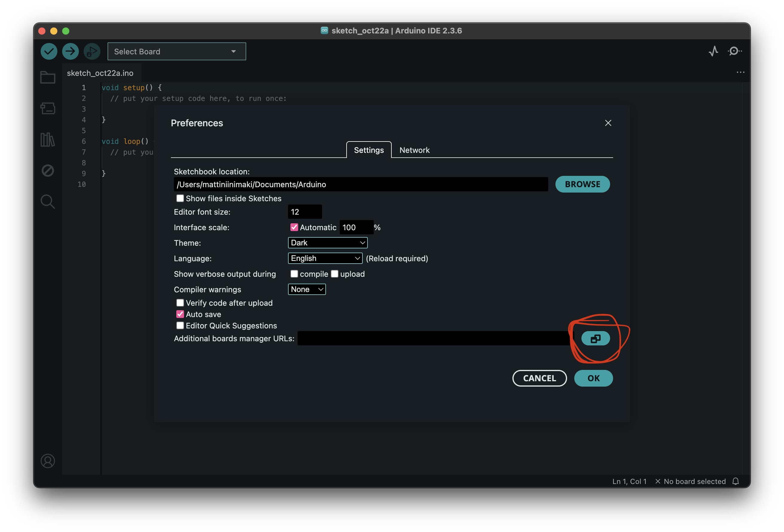Screen dimensions: 784x532
Task: Open the Library Manager sidebar icon
Action: 48,139
